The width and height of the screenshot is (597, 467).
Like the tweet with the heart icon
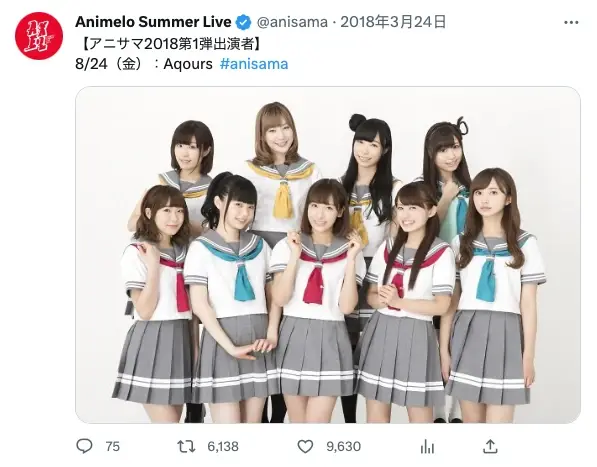click(305, 446)
